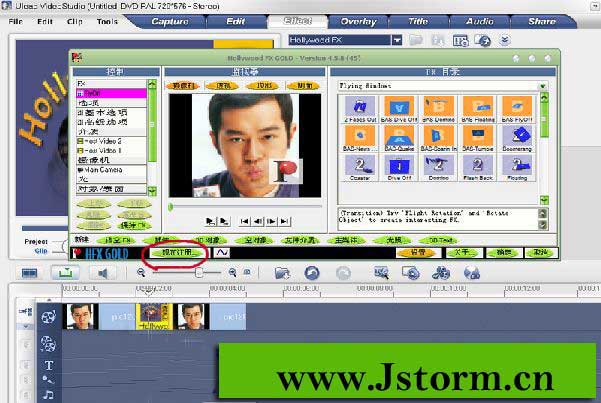Pick the BAS Domino effect icon

pos(438,109)
